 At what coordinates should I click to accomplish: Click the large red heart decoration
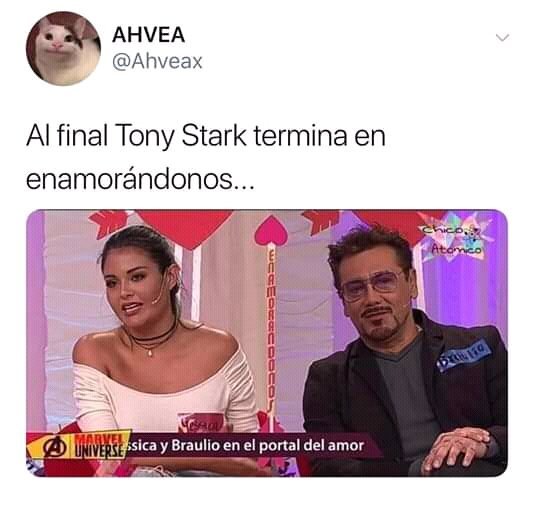point(184,227)
